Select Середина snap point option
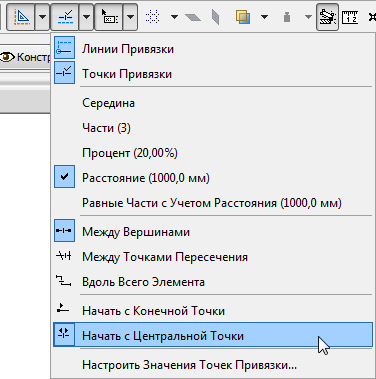The height and width of the screenshot is (379, 376). 213,103
